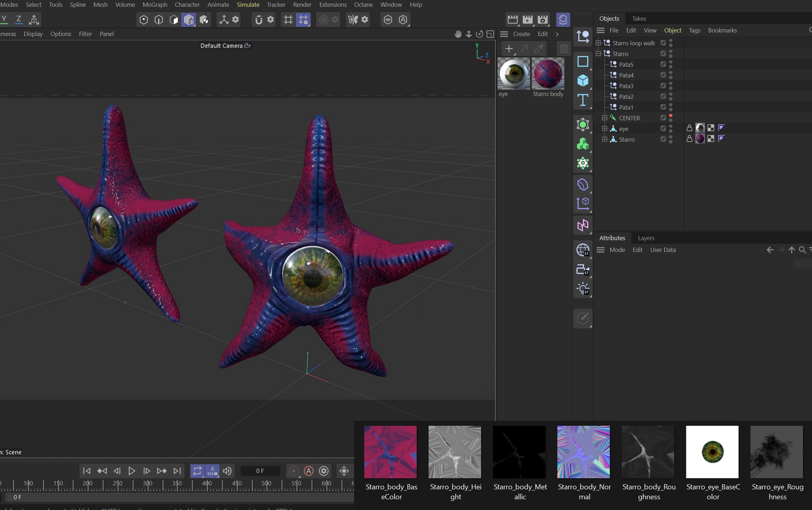Select the Rectangle spline icon
This screenshot has height=510, width=812.
click(583, 61)
